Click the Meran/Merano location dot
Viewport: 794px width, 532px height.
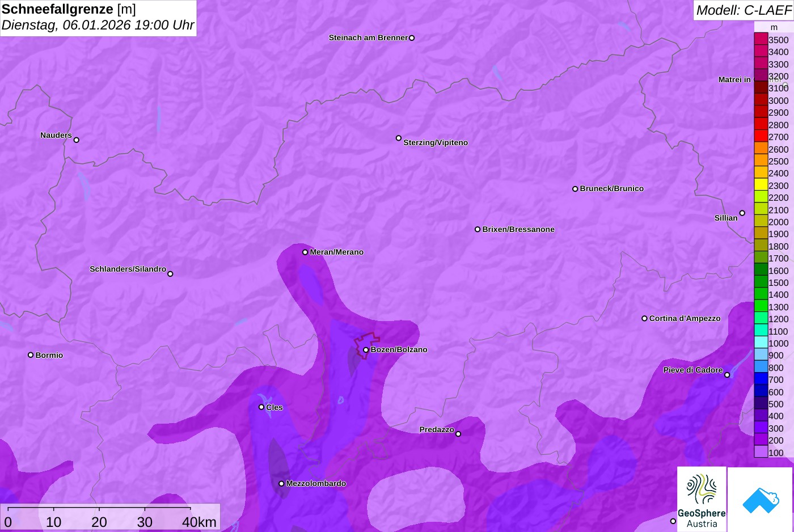[305, 252]
